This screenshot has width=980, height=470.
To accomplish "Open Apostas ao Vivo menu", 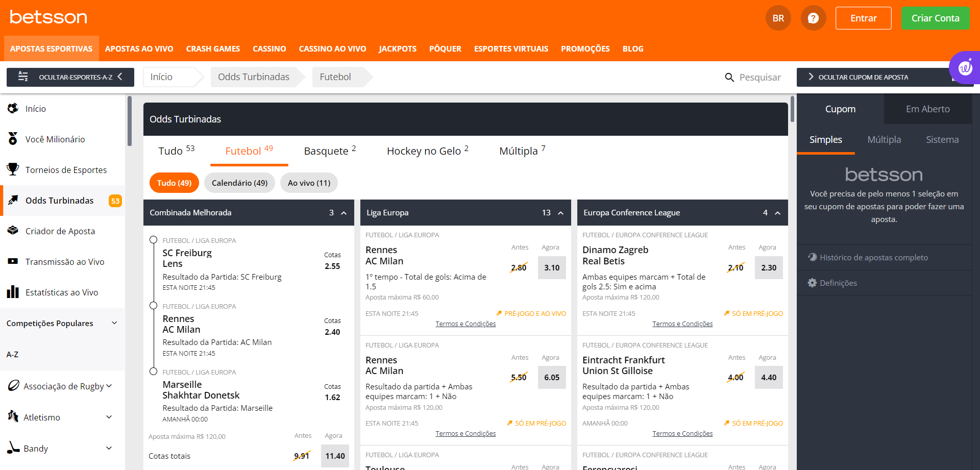I will click(x=139, y=48).
